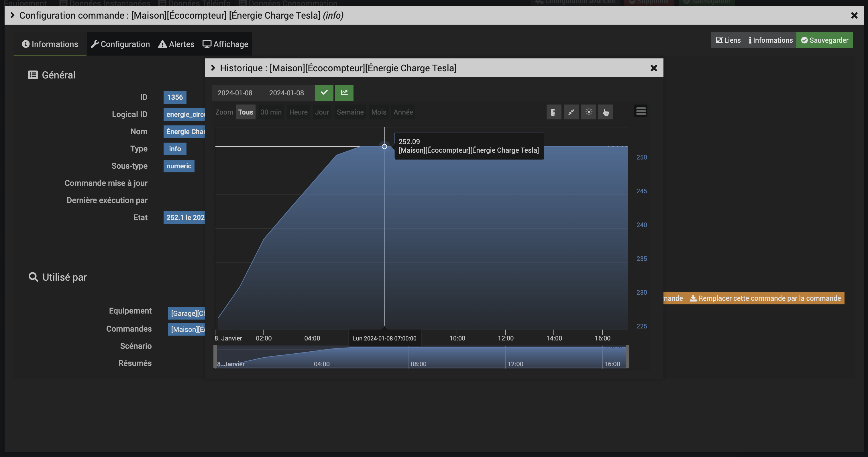Click the 10:00 x-axis label
Screen dimensions: 868x457
[457, 338]
